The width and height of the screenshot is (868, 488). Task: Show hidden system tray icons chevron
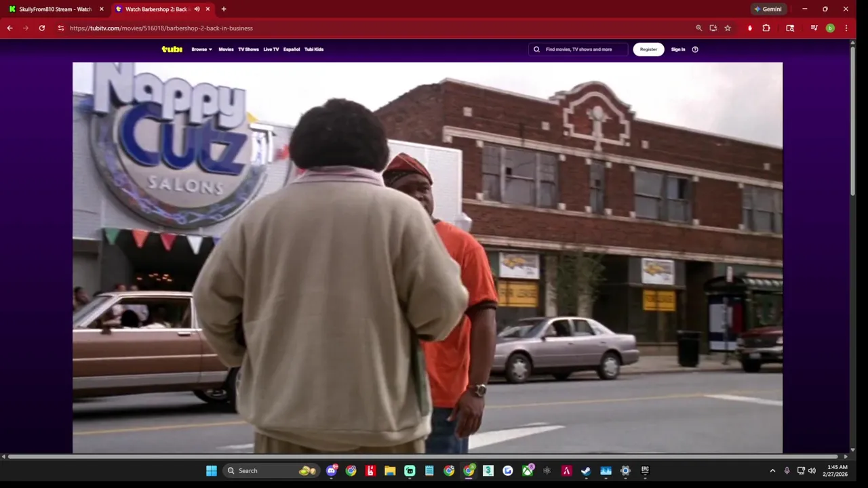point(772,470)
